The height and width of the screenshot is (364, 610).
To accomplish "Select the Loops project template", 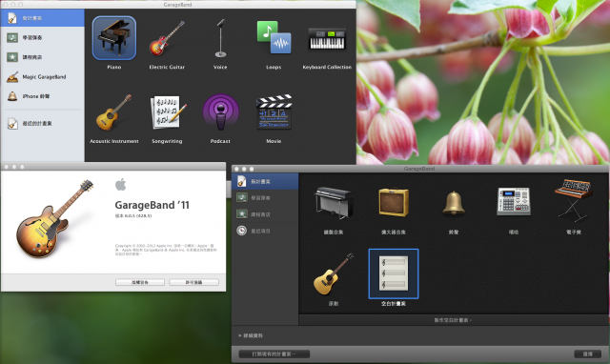I will [274, 37].
